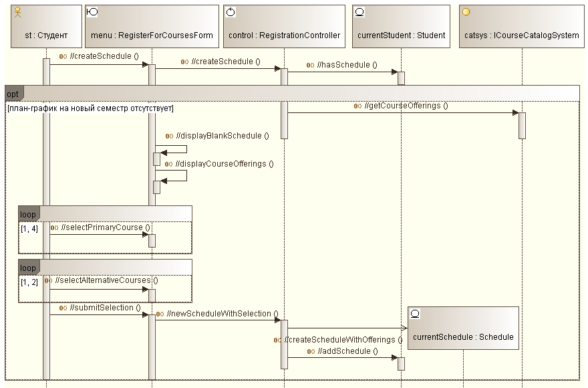Click the //displayBlankSchedule () message label
Viewport: 588px width, 388px height.
tap(222, 136)
